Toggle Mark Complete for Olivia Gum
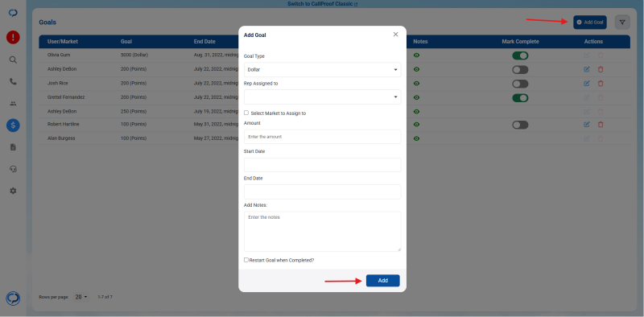The image size is (644, 317). (x=520, y=56)
